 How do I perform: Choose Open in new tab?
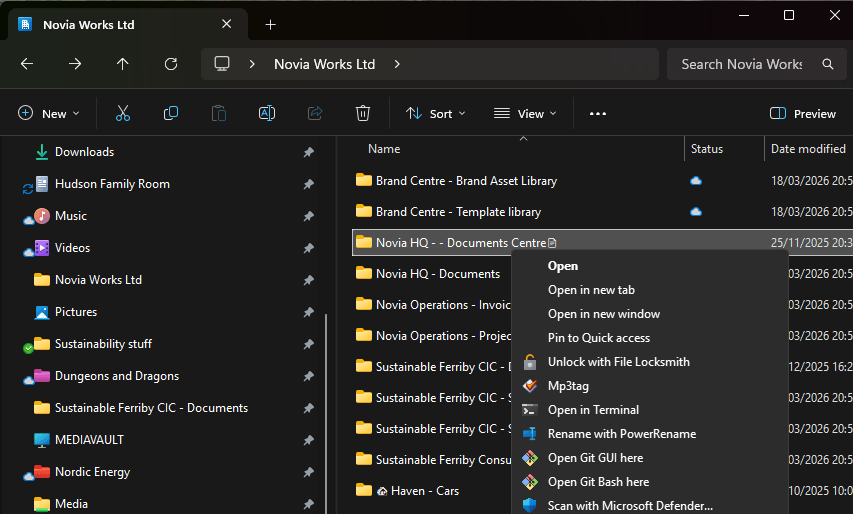pyautogui.click(x=591, y=290)
